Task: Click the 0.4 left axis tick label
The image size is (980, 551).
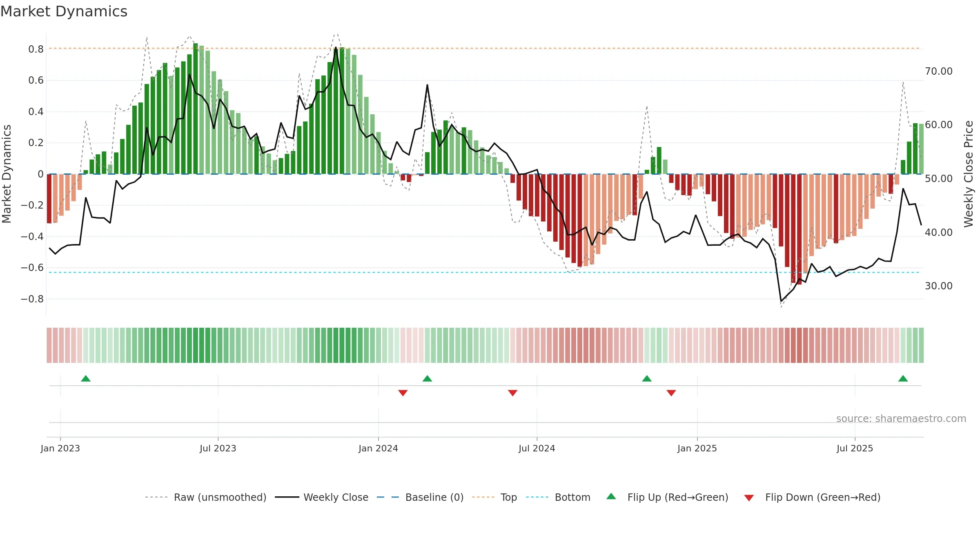Action: click(x=36, y=112)
